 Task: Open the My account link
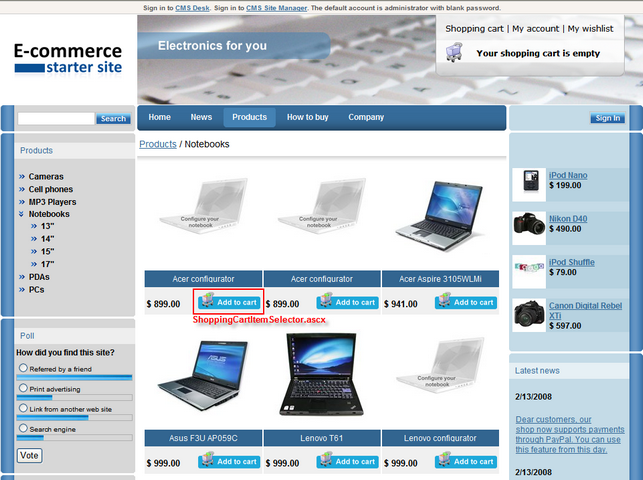coord(535,29)
